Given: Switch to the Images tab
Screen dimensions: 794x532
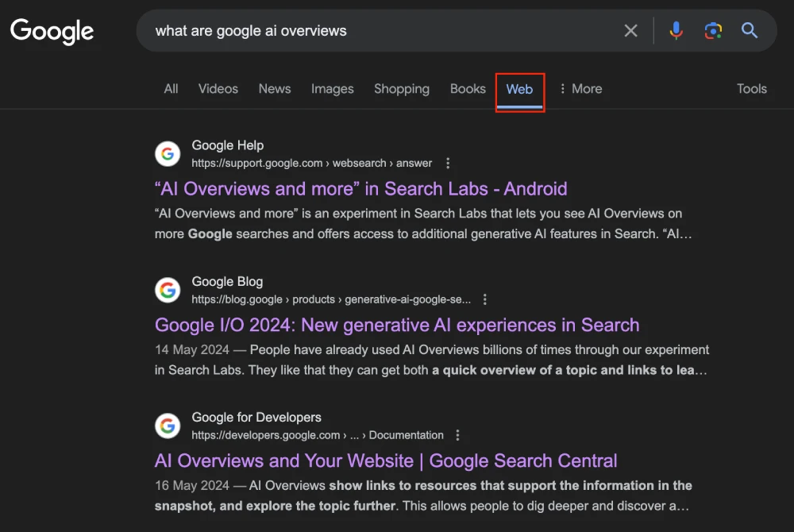Looking at the screenshot, I should (x=332, y=89).
